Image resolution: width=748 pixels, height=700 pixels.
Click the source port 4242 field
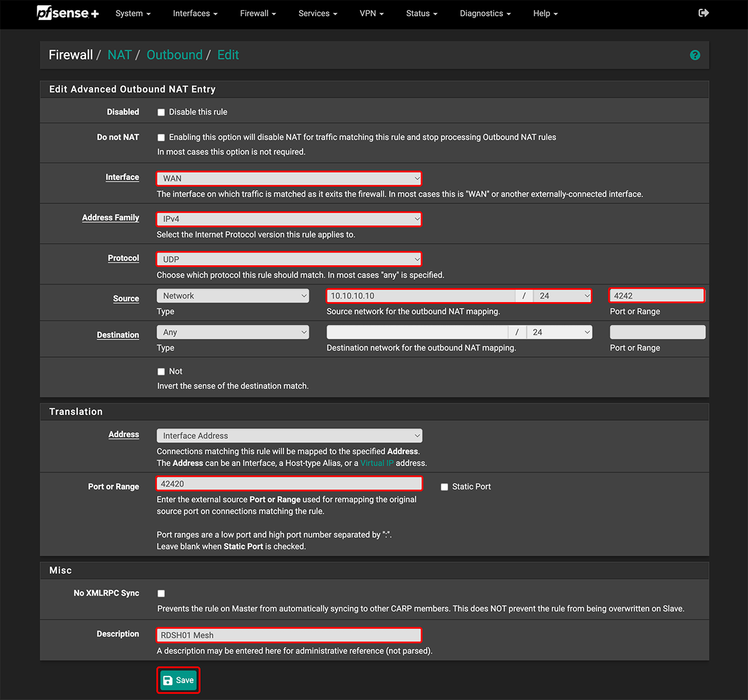657,296
